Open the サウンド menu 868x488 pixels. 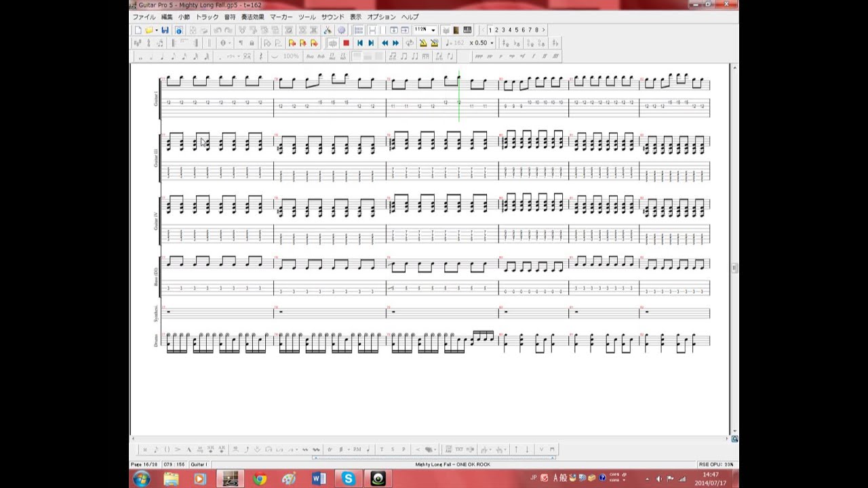tap(332, 17)
